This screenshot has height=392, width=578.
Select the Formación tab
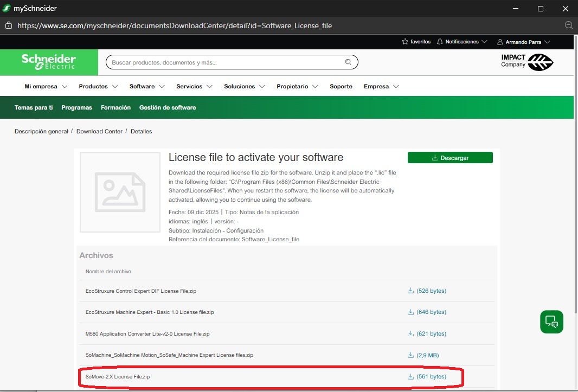[115, 107]
